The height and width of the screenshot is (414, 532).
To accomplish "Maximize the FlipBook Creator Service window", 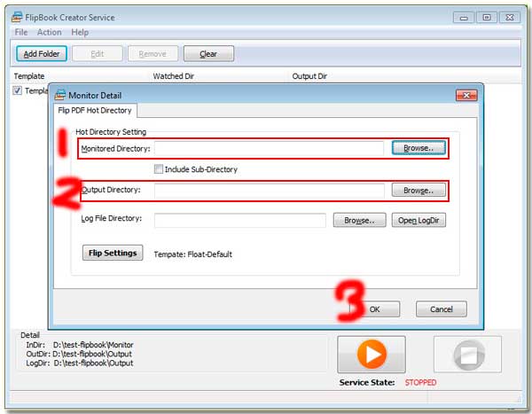I will click(487, 18).
